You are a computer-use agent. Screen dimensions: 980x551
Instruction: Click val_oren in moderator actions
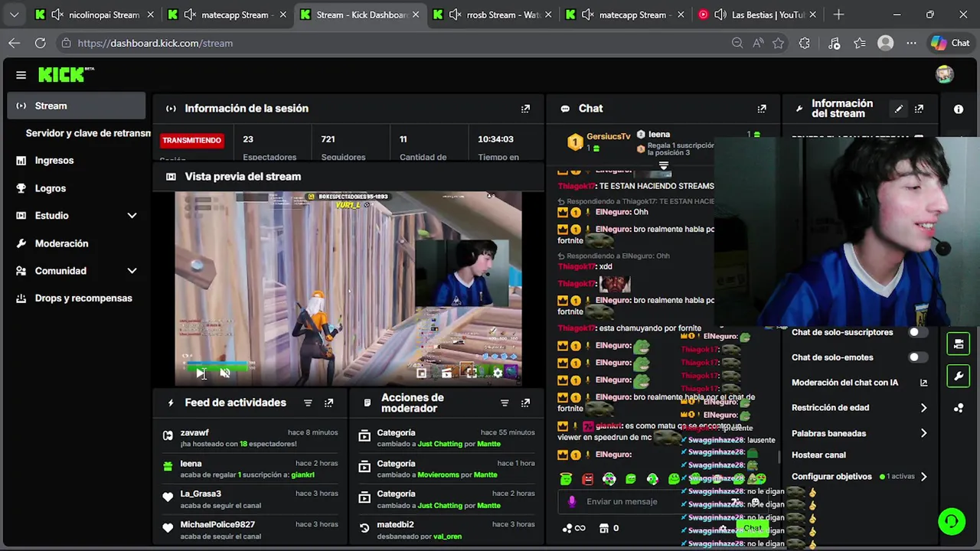pos(447,536)
